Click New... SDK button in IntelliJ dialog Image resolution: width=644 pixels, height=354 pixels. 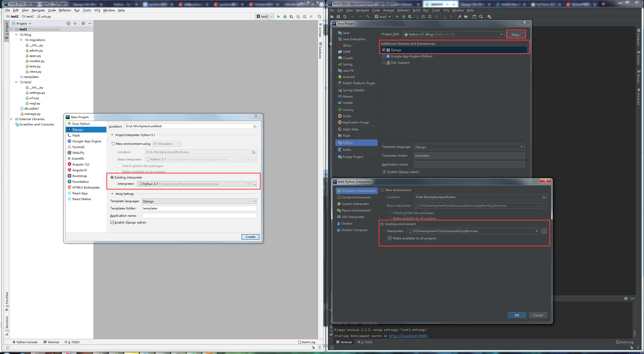pos(516,34)
